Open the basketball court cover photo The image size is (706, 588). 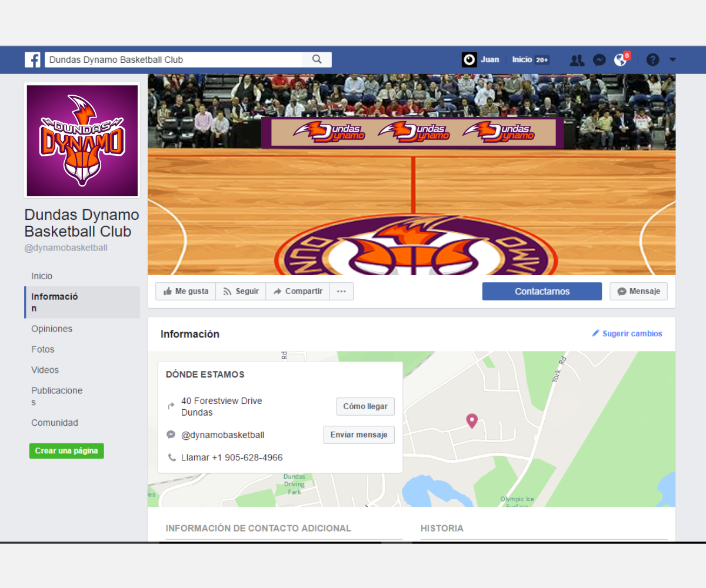coord(411,175)
